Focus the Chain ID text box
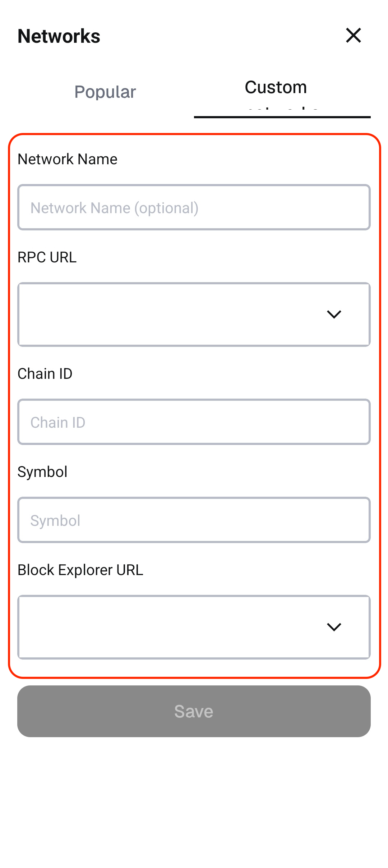This screenshot has height=868, width=388. tap(194, 422)
